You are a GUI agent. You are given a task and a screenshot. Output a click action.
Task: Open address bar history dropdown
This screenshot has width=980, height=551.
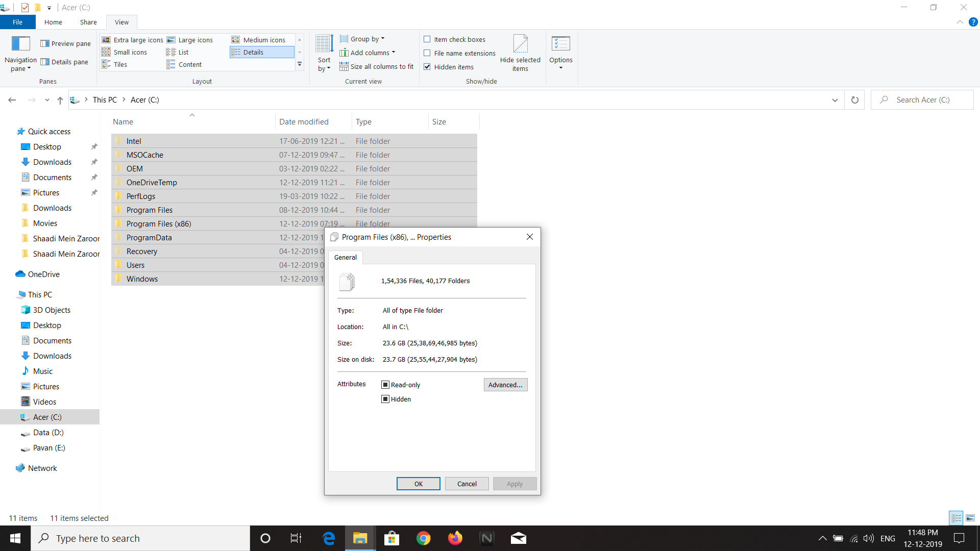tap(835, 100)
